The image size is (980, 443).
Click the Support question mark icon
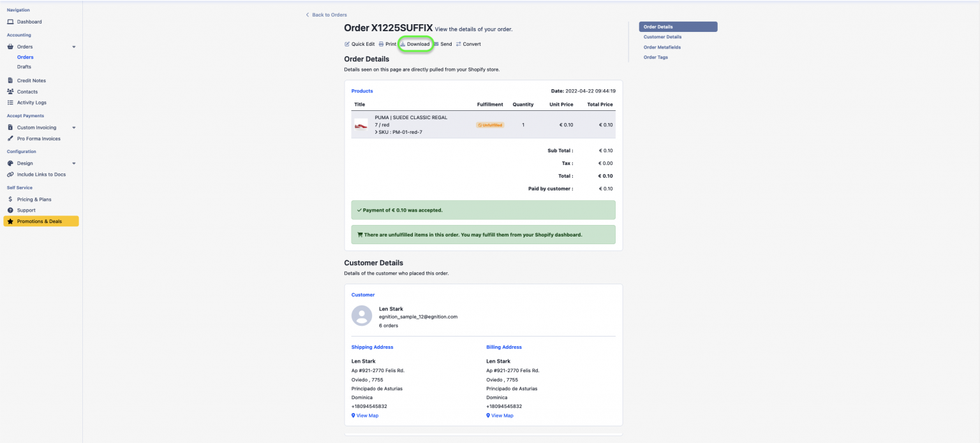pos(9,210)
